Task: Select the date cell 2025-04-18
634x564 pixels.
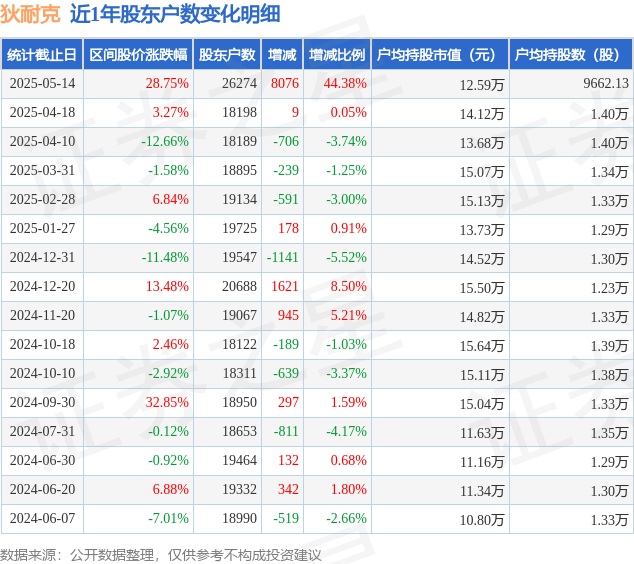Action: click(42, 112)
